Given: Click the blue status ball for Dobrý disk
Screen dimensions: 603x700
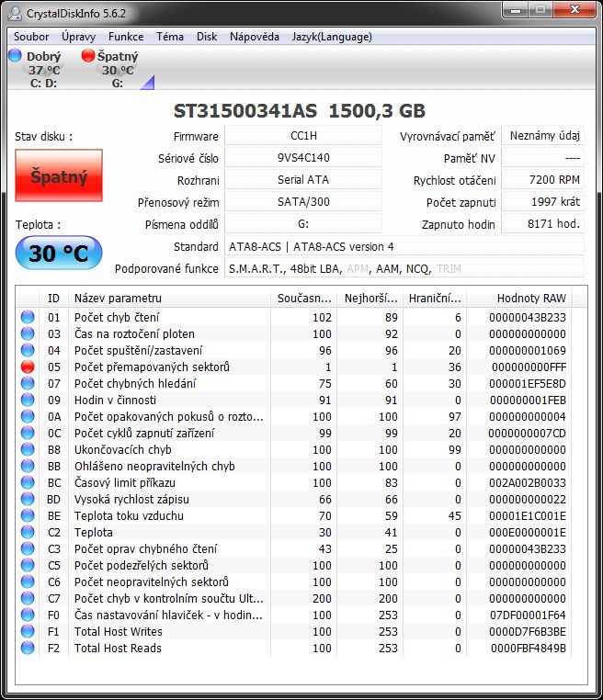Looking at the screenshot, I should pyautogui.click(x=16, y=55).
